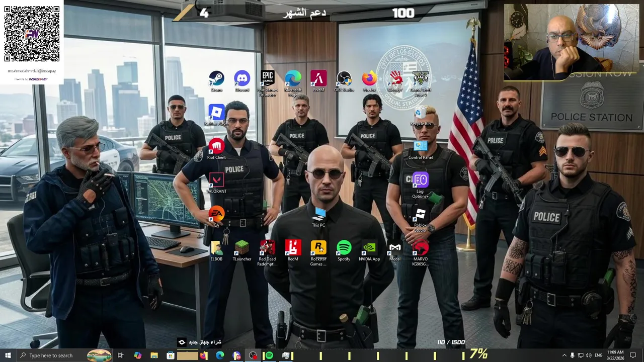Click the Medal desktop icon
Screen dimensions: 644x362
point(395,250)
